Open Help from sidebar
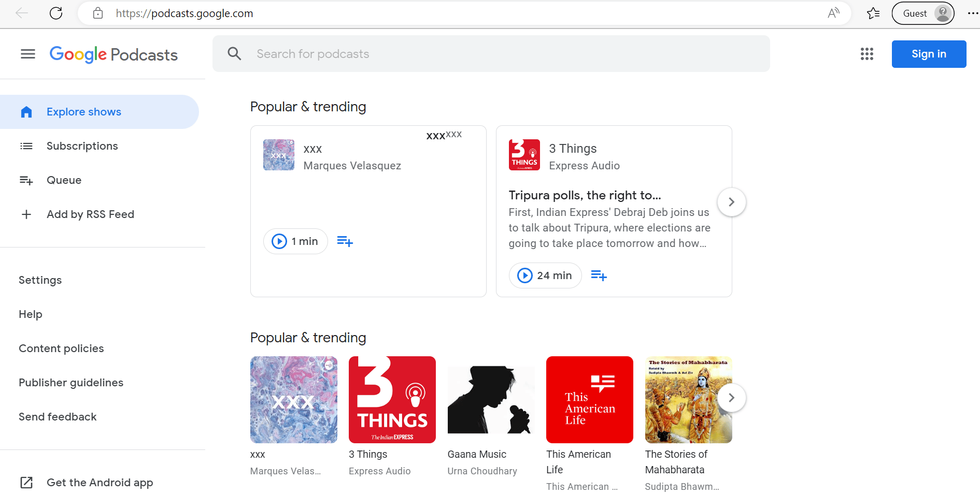 click(31, 314)
